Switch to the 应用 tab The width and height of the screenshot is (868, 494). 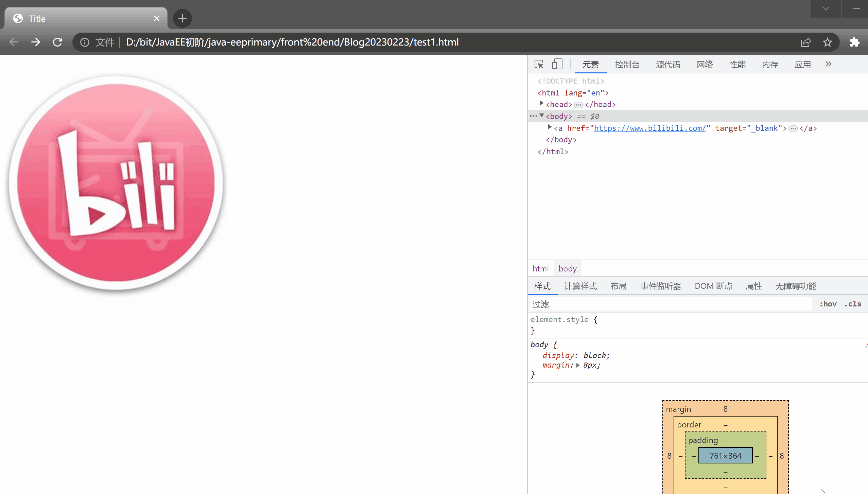pyautogui.click(x=803, y=65)
